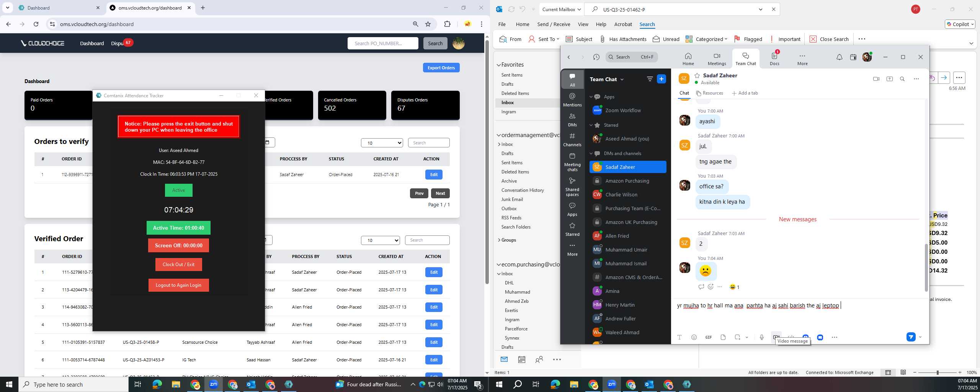Image resolution: width=980 pixels, height=392 pixels.
Task: Click Logout to Again Login button
Action: pyautogui.click(x=178, y=285)
